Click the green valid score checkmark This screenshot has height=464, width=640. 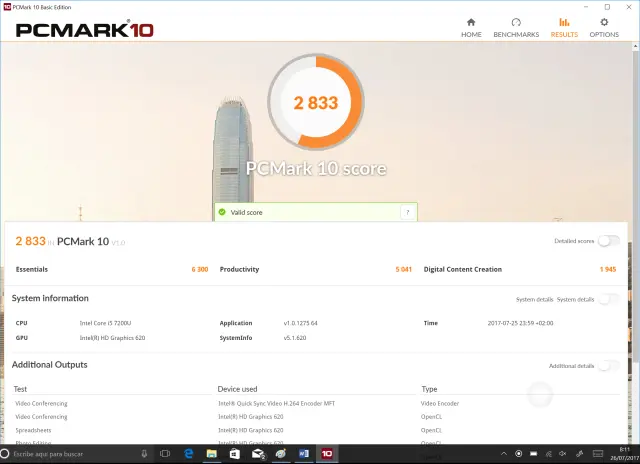tap(223, 212)
